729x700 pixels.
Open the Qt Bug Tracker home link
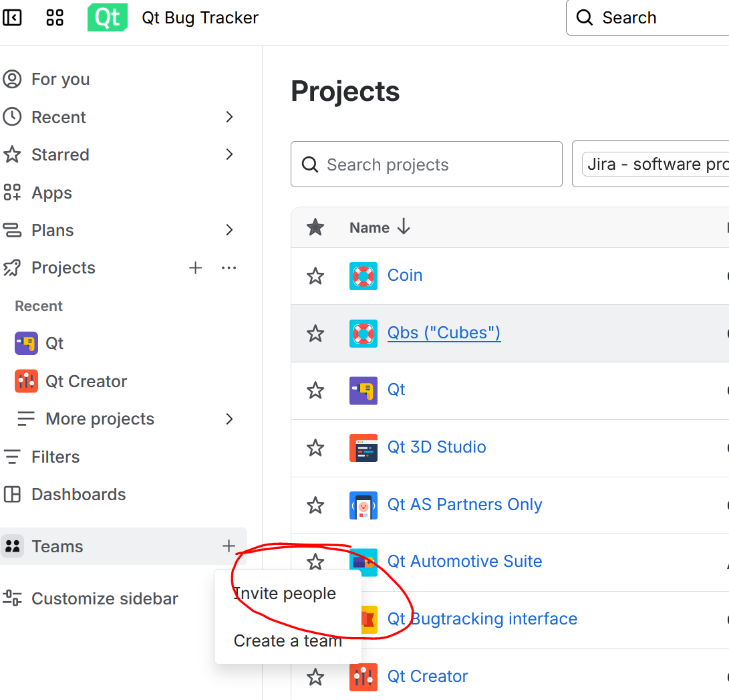pyautogui.click(x=200, y=17)
